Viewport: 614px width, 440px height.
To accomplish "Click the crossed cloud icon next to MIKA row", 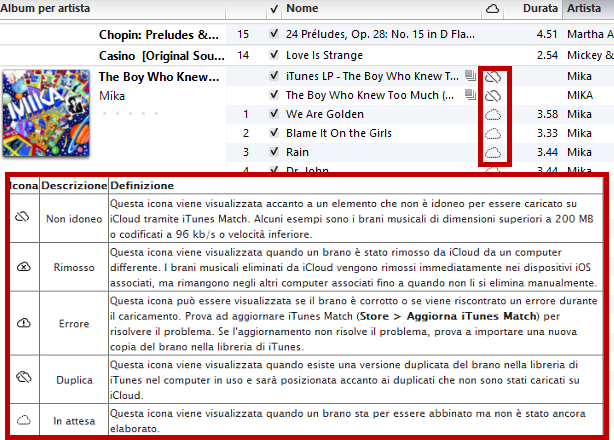I will 493,96.
